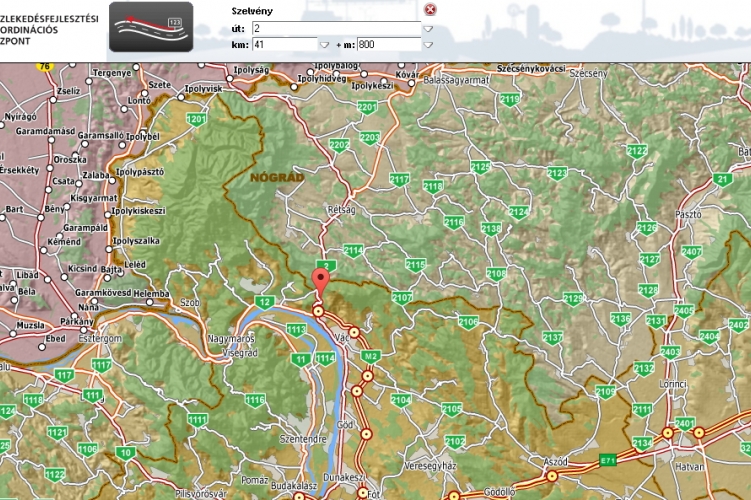Expand the km value dropdown
The image size is (751, 500).
point(324,45)
